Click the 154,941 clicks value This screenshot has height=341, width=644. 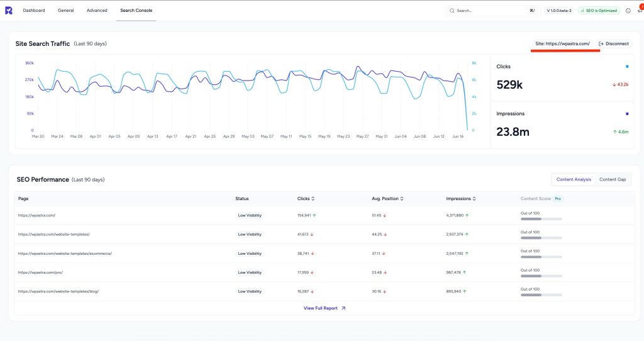tap(304, 215)
